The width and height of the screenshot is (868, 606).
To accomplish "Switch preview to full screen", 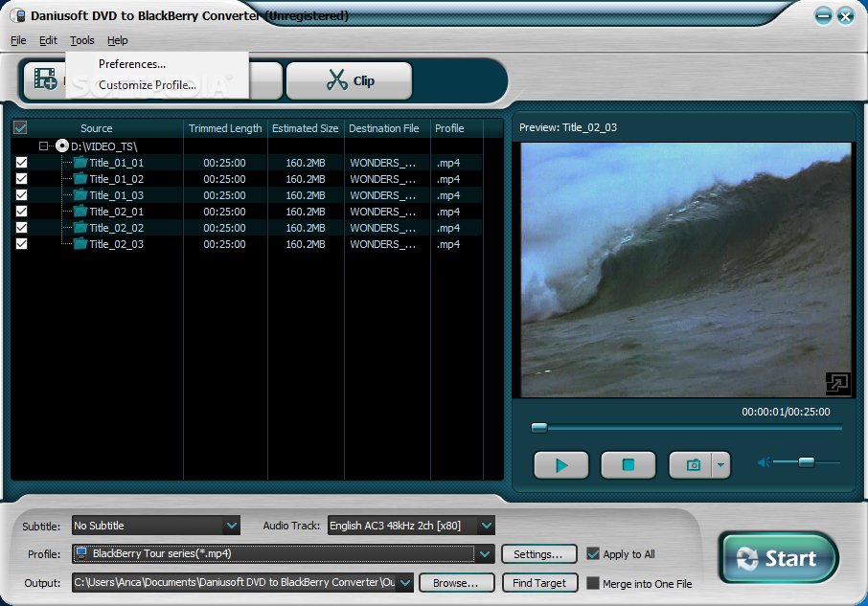I will [837, 383].
